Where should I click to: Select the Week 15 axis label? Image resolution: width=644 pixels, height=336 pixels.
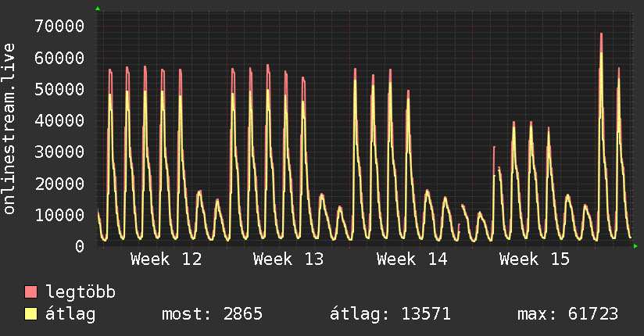pyautogui.click(x=535, y=259)
